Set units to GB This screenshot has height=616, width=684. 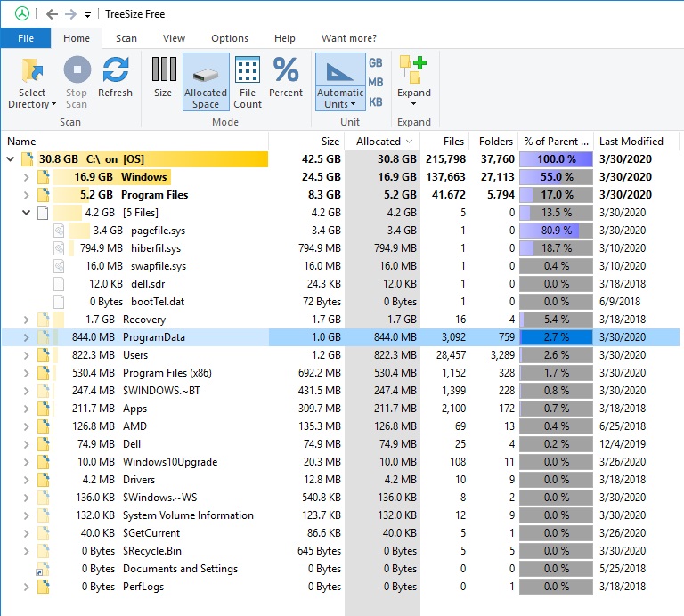pos(375,63)
